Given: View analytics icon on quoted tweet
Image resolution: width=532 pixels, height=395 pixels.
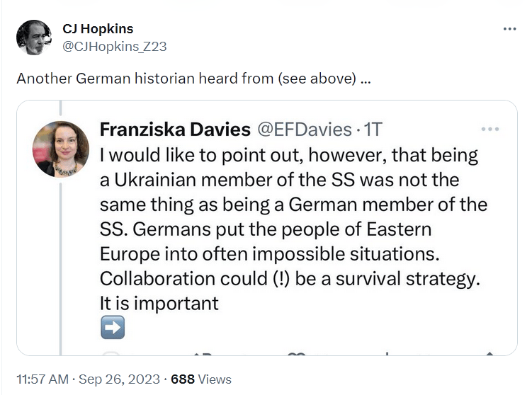Looking at the screenshot, I should (x=387, y=353).
